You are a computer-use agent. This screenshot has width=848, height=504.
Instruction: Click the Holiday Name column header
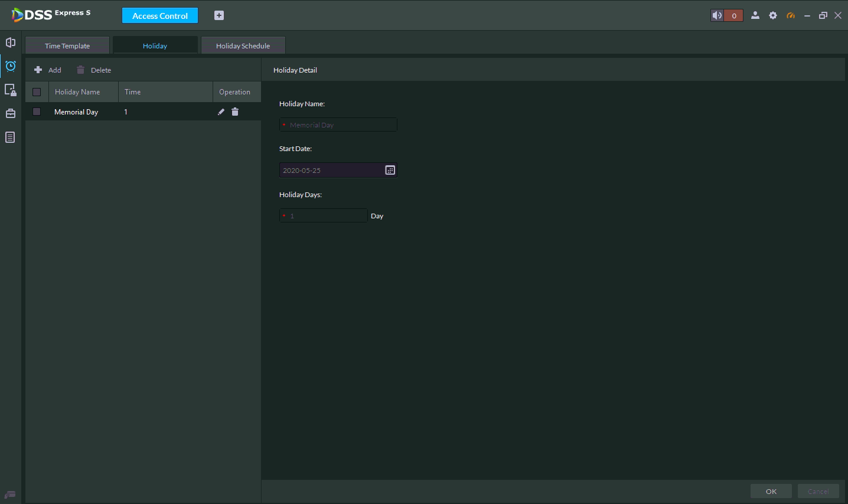point(83,92)
